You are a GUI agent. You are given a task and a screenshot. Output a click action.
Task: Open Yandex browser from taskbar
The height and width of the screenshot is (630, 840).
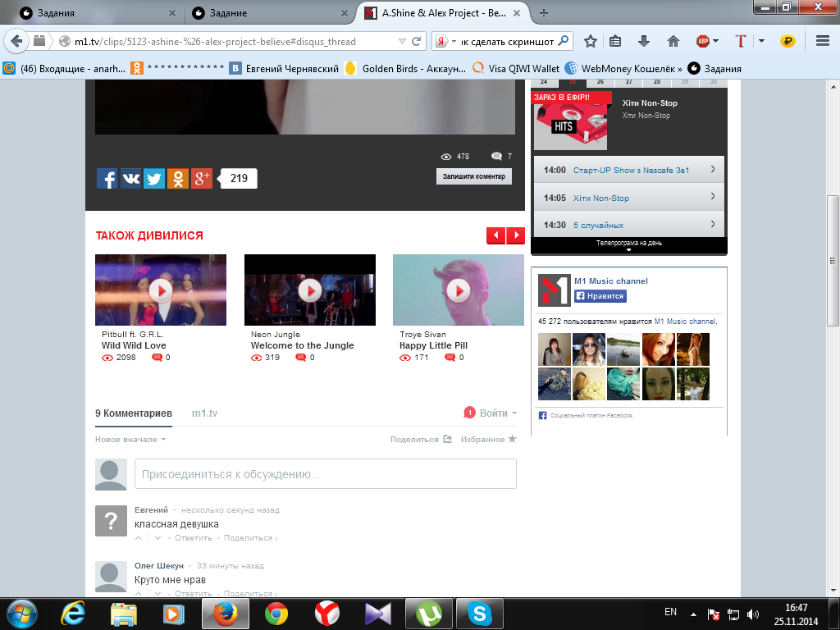point(326,614)
